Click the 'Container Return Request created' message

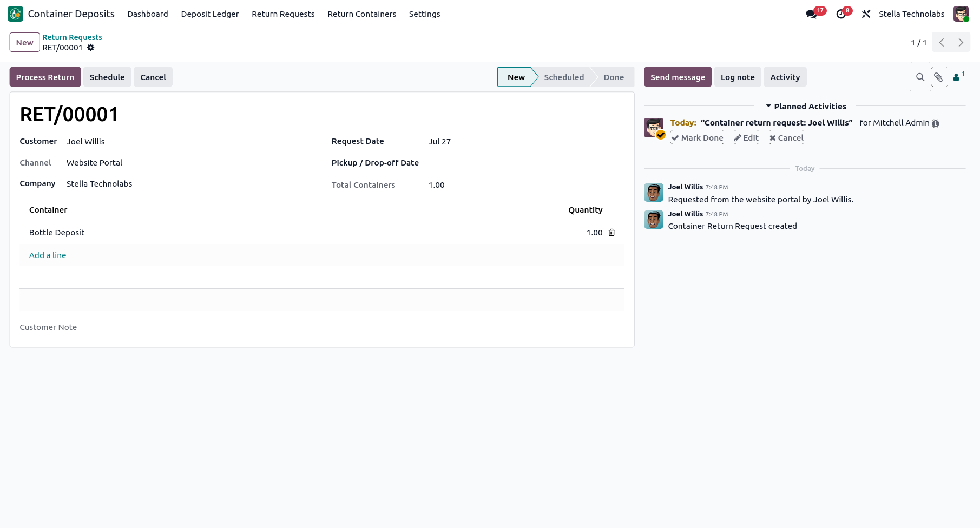point(732,226)
